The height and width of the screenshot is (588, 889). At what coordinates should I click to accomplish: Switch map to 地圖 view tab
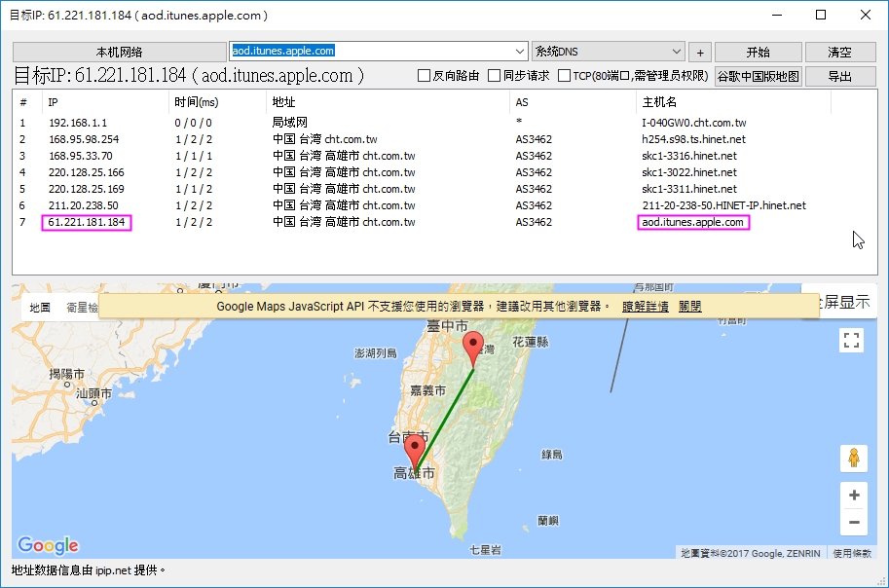(40, 307)
